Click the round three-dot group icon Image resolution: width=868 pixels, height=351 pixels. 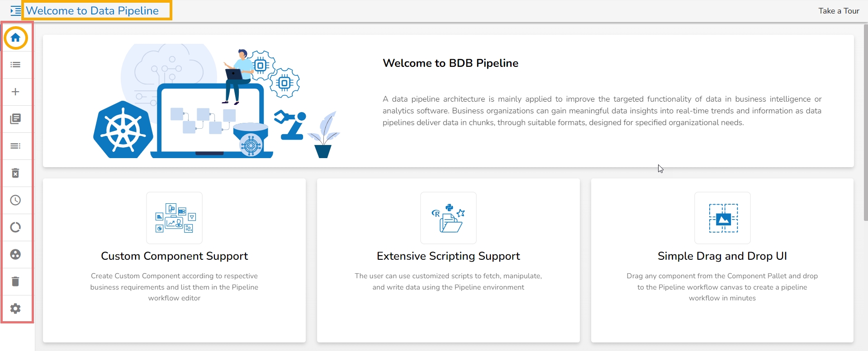15,255
